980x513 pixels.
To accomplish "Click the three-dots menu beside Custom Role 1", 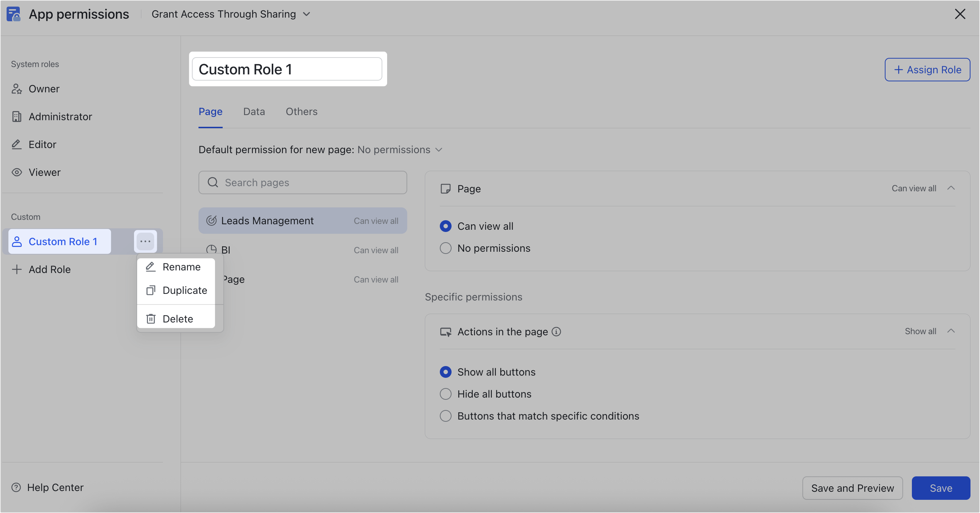I will 145,241.
